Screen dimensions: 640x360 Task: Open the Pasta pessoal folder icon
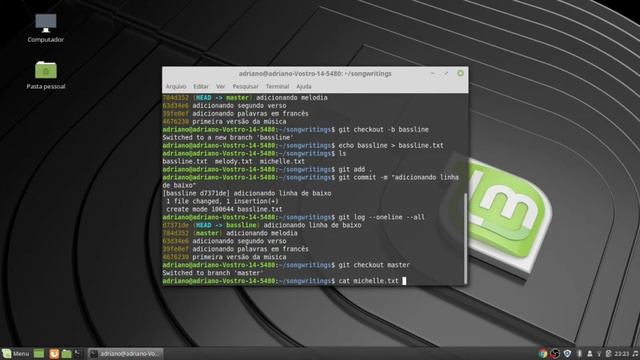coord(46,75)
